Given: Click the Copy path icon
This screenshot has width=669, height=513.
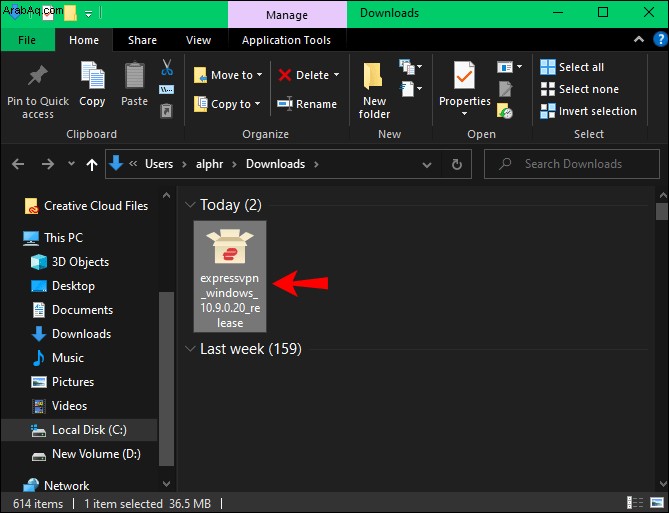Looking at the screenshot, I should click(166, 90).
